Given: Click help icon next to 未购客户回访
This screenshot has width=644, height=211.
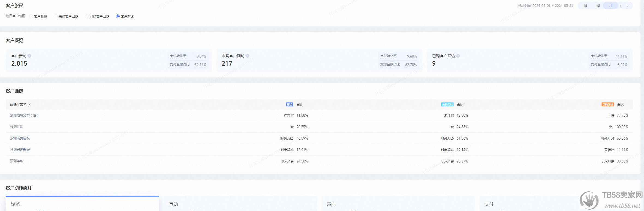Looking at the screenshot, I should 248,56.
